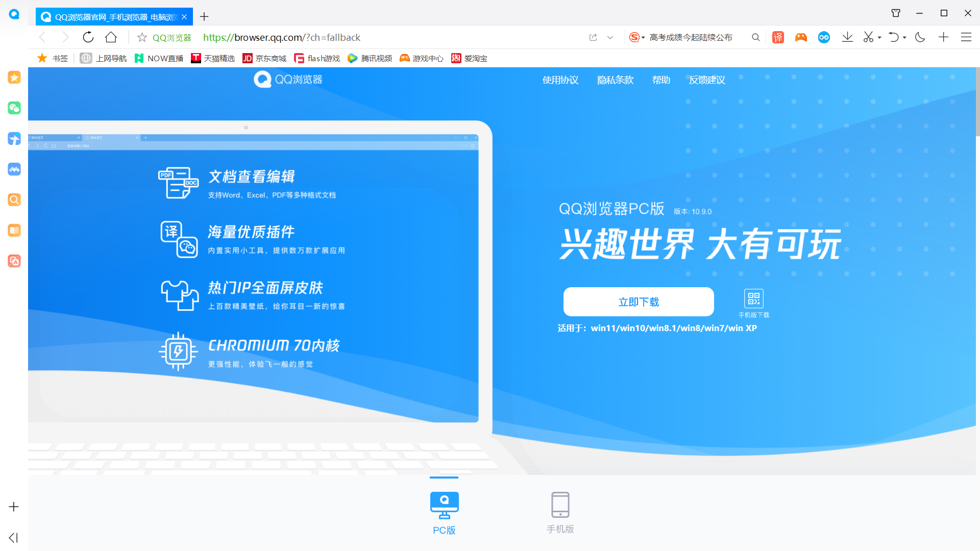Click the 立即下载 download button
Screen dimensions: 980x551
tap(639, 302)
